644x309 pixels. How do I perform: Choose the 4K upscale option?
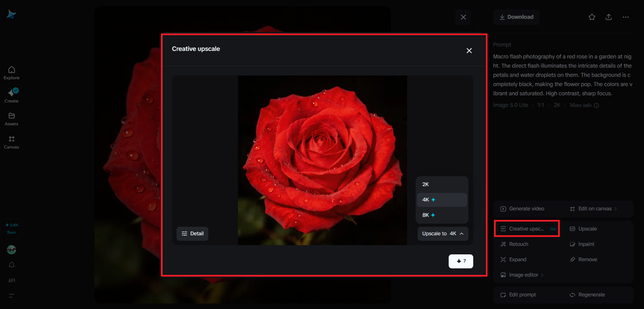point(442,200)
